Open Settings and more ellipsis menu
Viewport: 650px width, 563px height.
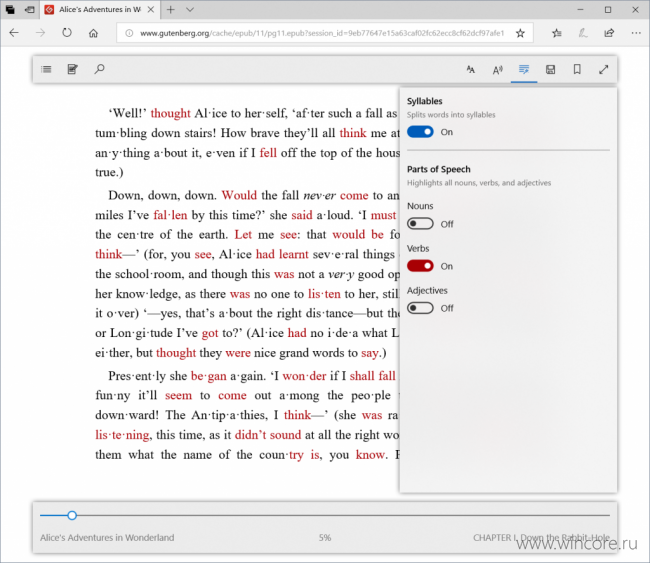(x=636, y=33)
